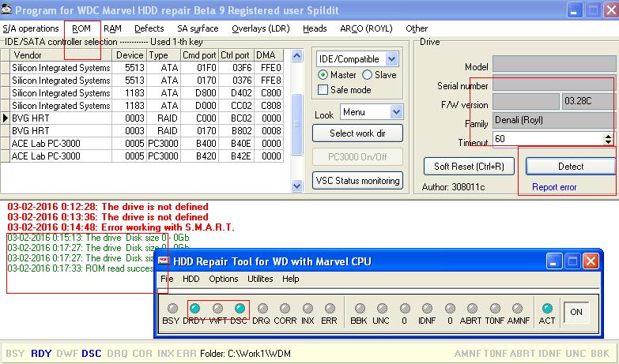Toggle the ON power button

[x=576, y=312]
